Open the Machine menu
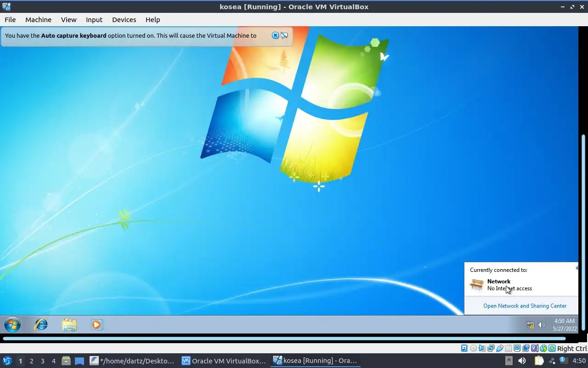 pos(38,20)
